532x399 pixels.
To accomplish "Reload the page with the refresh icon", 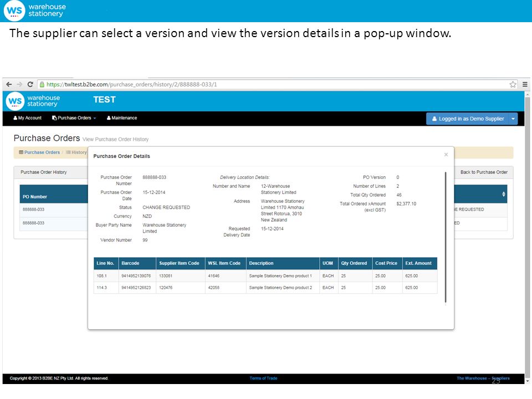I will tap(30, 84).
